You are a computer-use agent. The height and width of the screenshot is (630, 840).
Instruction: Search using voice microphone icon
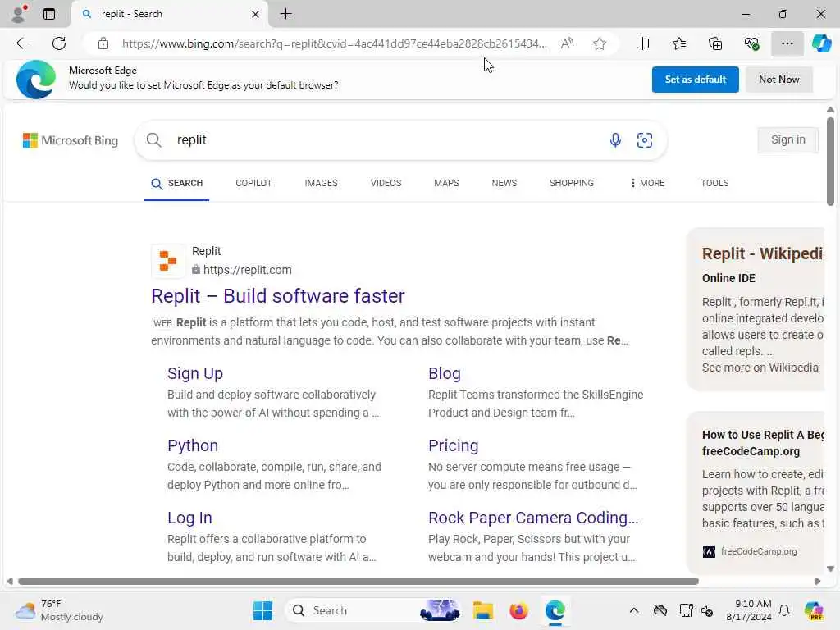tap(615, 139)
